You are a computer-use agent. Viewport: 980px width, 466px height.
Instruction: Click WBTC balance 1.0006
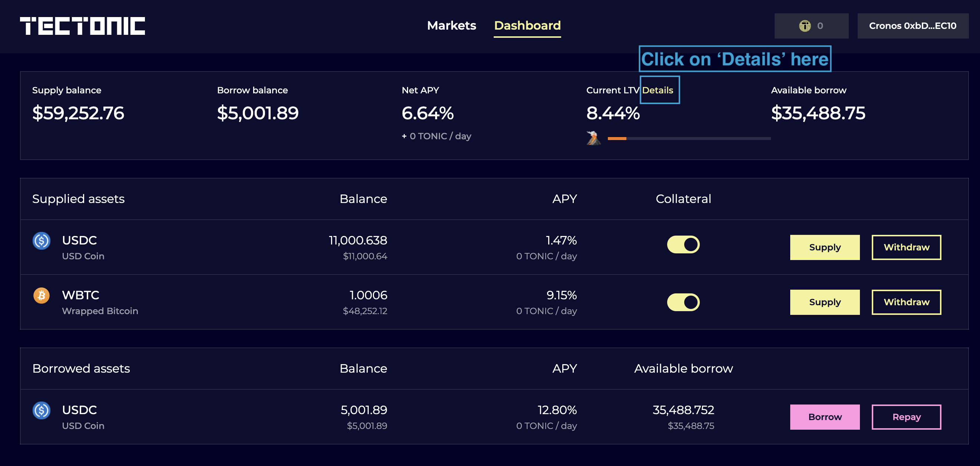click(368, 295)
